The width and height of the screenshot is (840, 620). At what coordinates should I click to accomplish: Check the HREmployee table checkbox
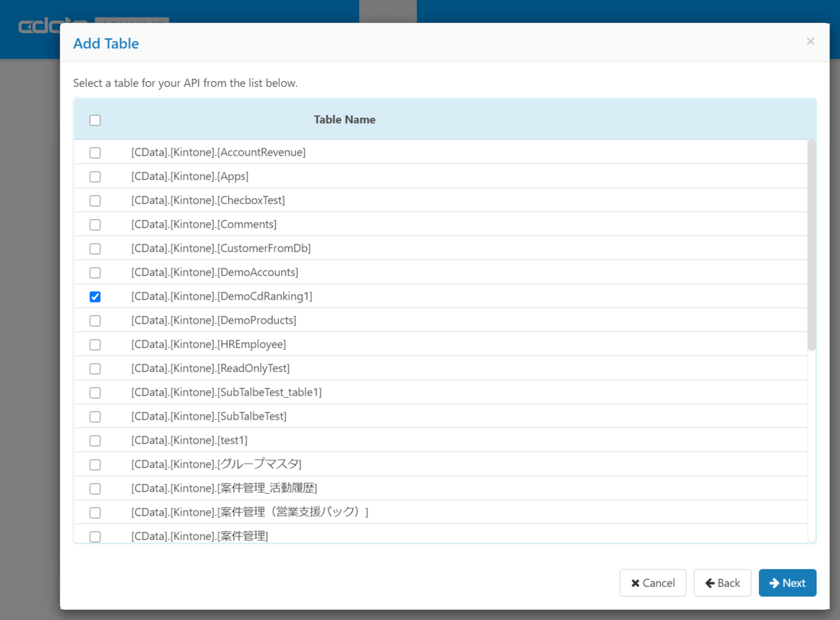click(95, 345)
